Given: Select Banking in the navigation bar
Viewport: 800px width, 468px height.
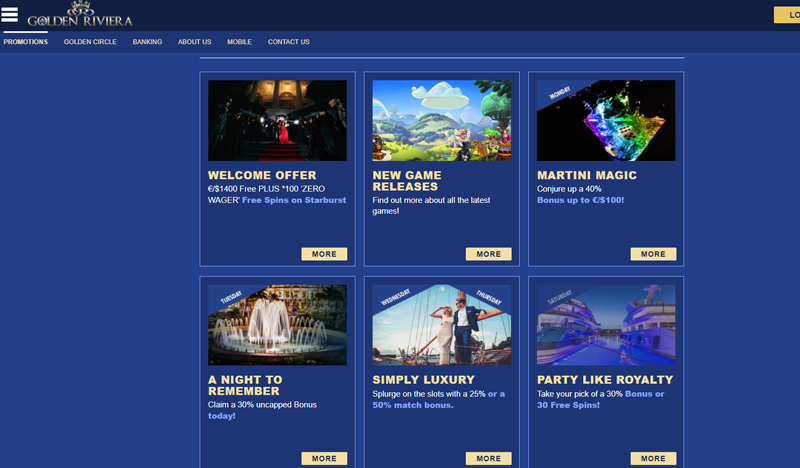Looking at the screenshot, I should (x=147, y=42).
